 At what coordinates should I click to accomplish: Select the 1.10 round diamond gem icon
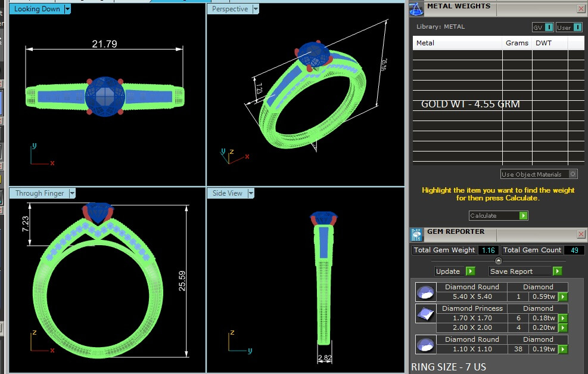click(424, 345)
